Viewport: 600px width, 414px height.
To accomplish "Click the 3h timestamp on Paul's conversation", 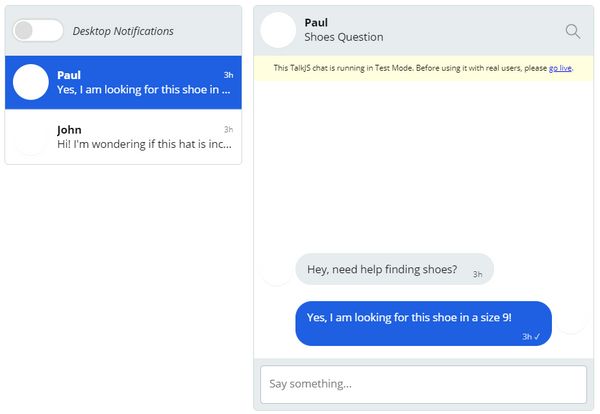I will pos(228,75).
